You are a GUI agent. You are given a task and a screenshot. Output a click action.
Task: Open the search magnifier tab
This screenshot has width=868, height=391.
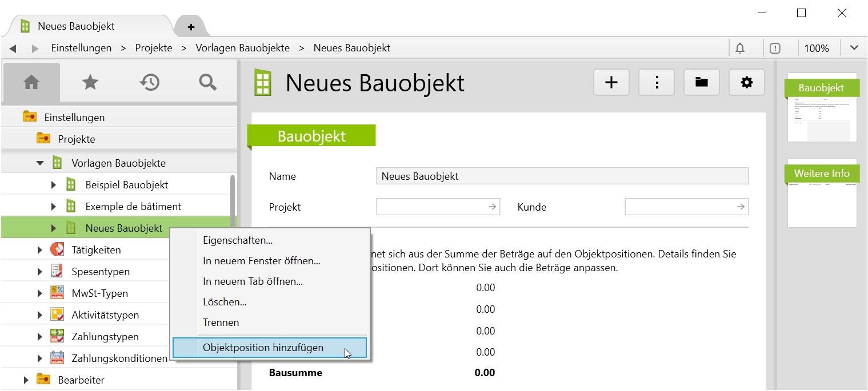pyautogui.click(x=207, y=82)
